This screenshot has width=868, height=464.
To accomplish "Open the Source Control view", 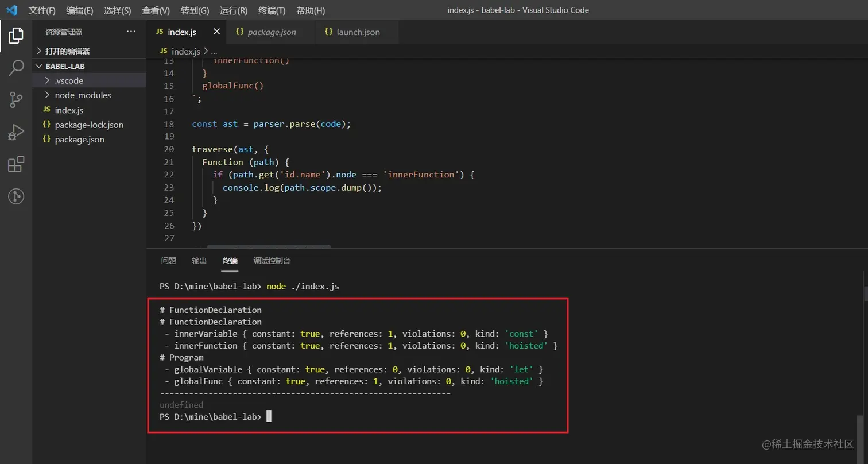I will 16,100.
